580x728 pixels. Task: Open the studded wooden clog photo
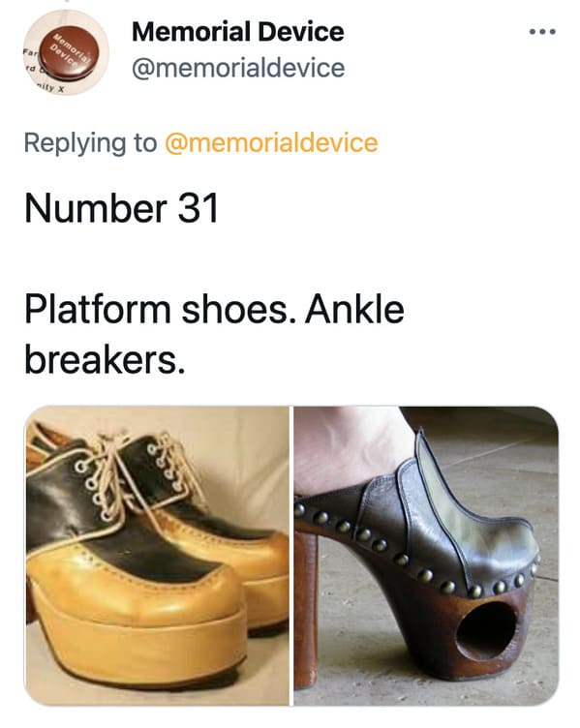pyautogui.click(x=426, y=556)
